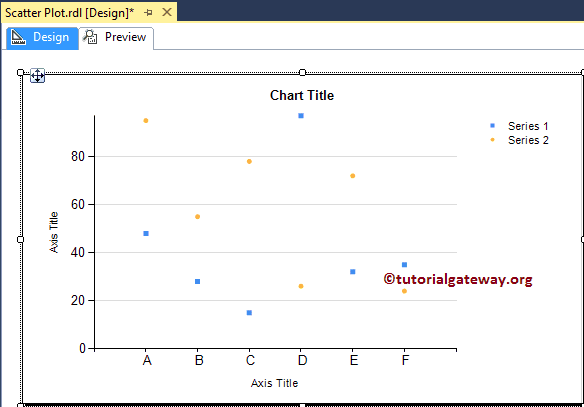Click the chart move handle icon

point(37,76)
